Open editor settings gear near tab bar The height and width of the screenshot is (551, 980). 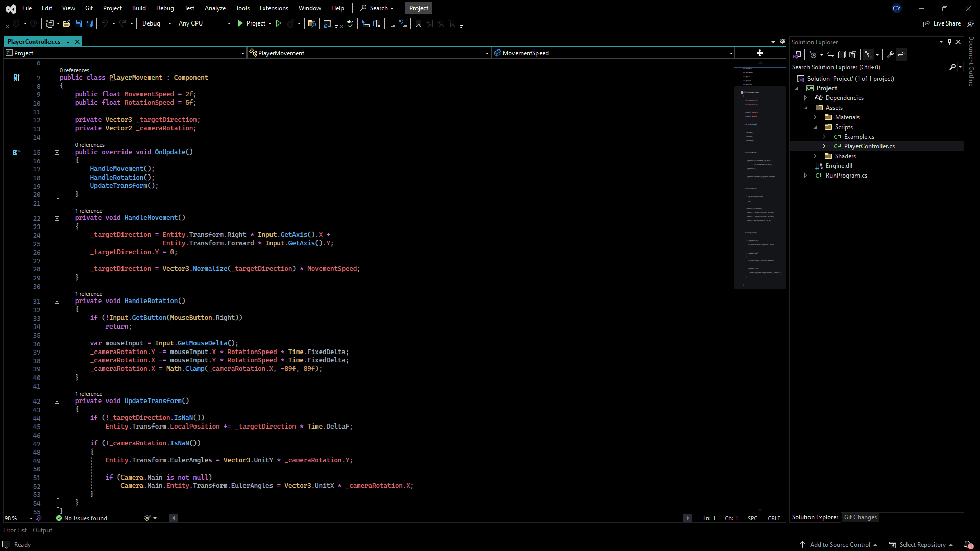(x=782, y=42)
